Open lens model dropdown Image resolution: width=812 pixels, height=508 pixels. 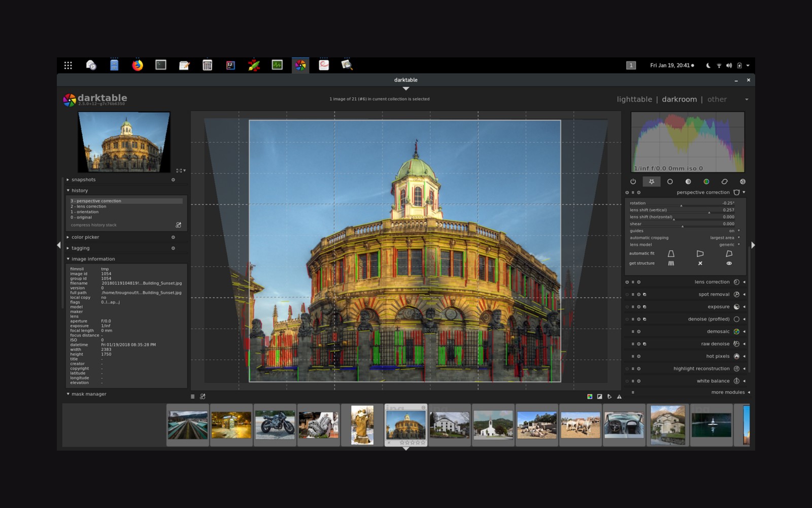click(x=685, y=244)
